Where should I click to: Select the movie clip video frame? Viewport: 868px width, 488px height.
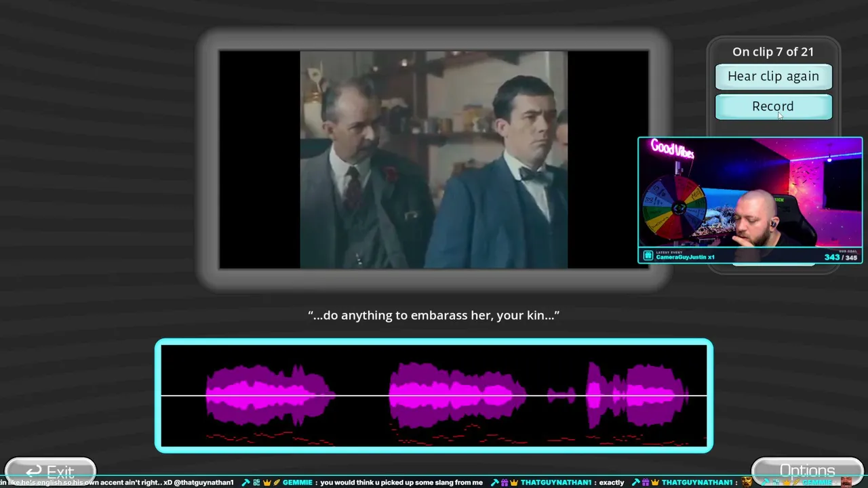pyautogui.click(x=434, y=159)
